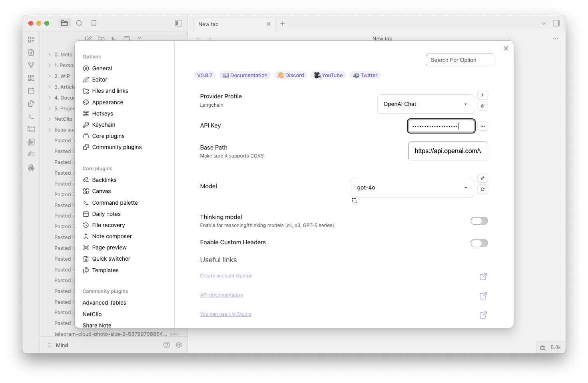Edit the model name with pencil icon
The width and height of the screenshot is (588, 383).
(x=482, y=178)
